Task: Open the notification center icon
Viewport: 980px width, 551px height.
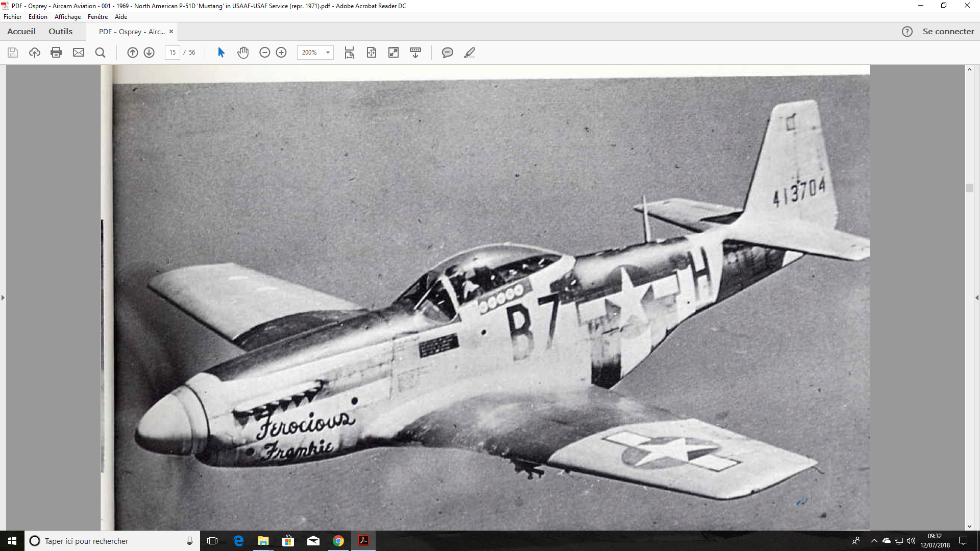Action: click(x=963, y=541)
